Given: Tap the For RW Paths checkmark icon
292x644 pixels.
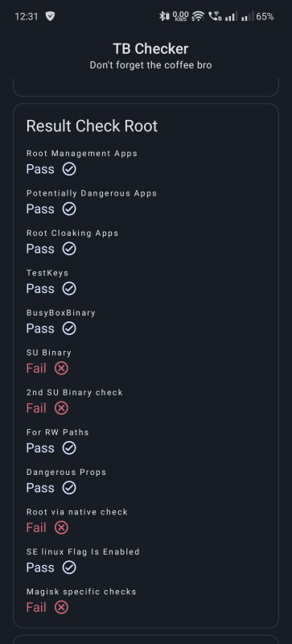Looking at the screenshot, I should coord(69,448).
